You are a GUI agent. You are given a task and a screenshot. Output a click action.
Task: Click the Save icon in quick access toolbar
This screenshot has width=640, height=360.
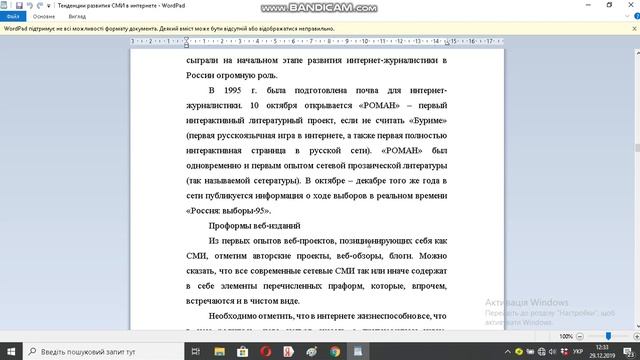[x=19, y=6]
